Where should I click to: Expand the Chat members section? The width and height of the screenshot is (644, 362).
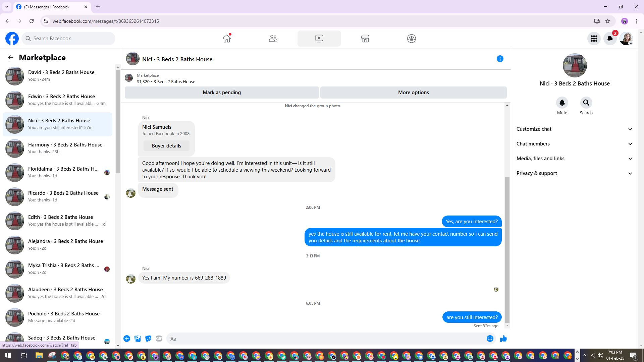574,144
